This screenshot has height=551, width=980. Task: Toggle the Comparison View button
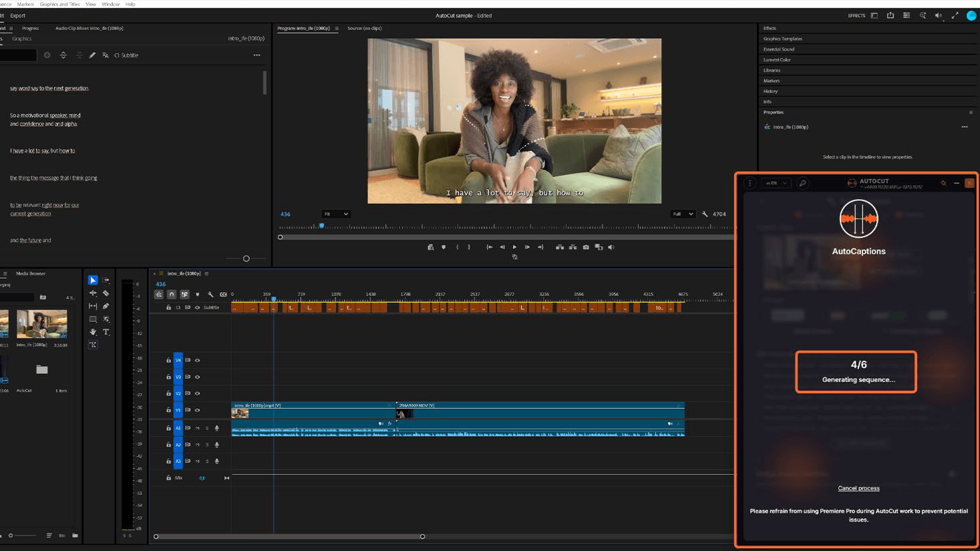click(599, 247)
